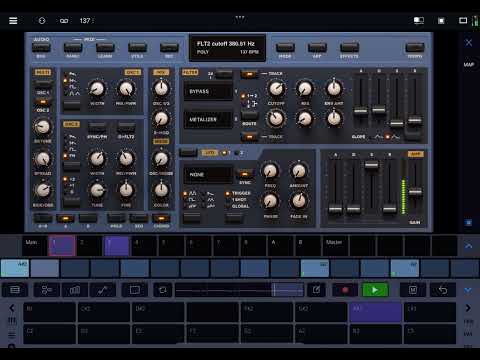
Task: Click the ENV AMT knob
Action: tap(334, 89)
